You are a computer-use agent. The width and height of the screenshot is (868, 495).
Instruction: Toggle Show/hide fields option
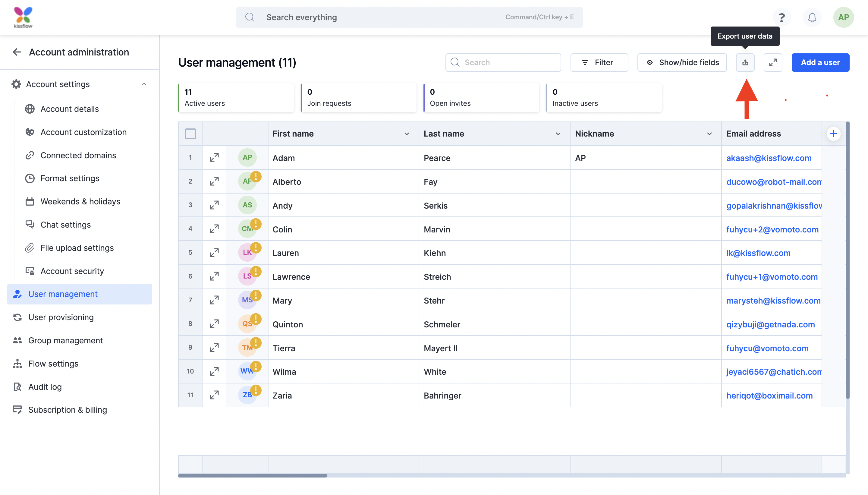pyautogui.click(x=682, y=63)
